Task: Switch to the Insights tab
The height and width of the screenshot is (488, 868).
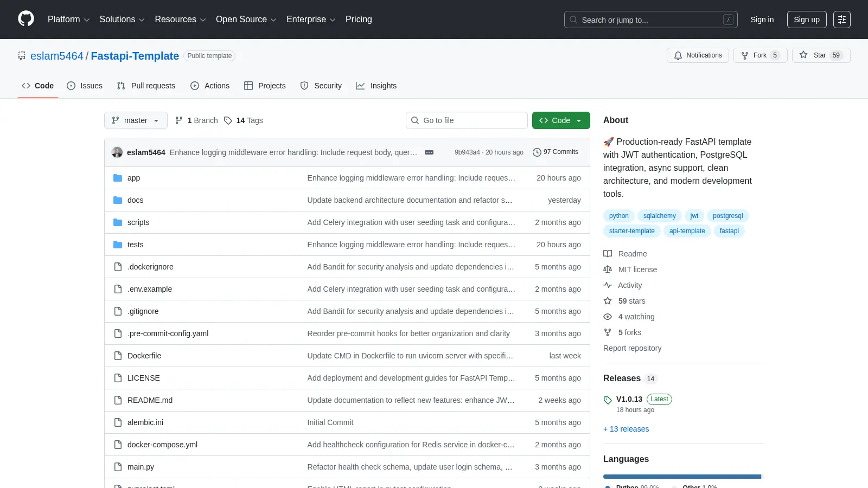Action: point(376,86)
